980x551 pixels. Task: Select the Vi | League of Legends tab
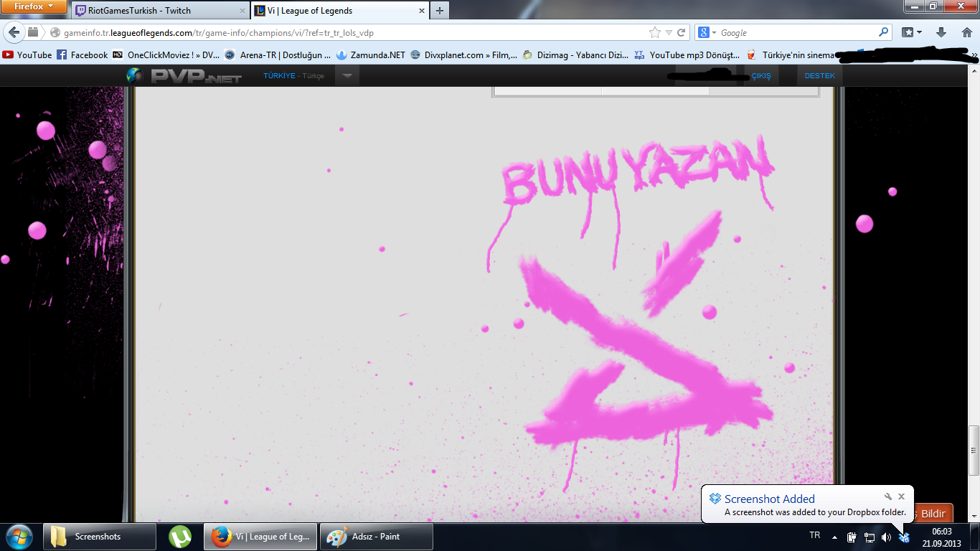(339, 11)
